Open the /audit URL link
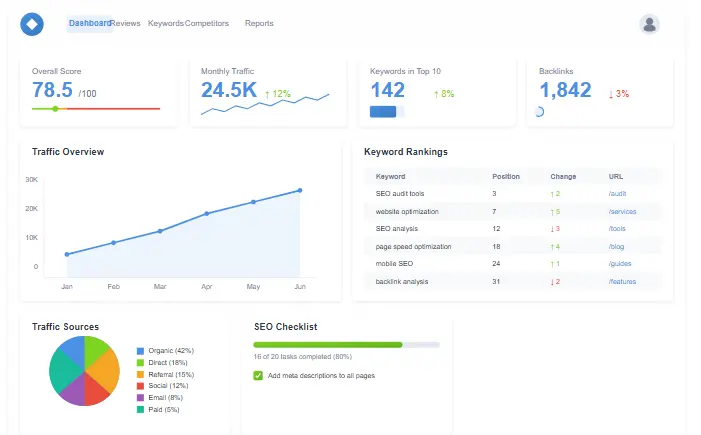701x435 pixels. tap(617, 193)
